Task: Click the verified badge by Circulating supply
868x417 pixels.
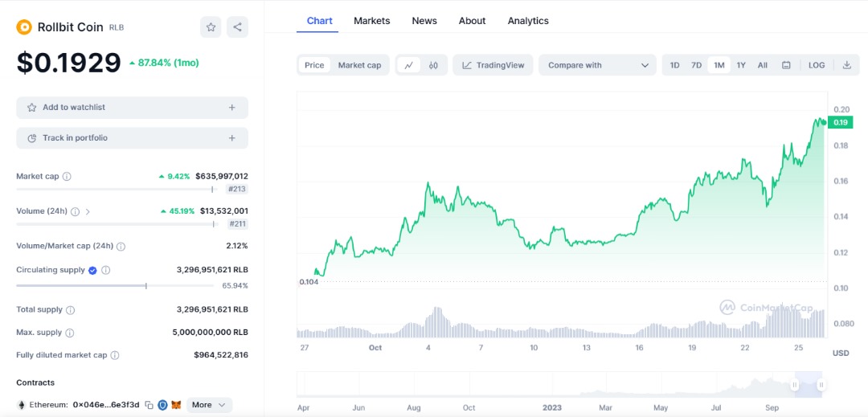Action: 92,271
